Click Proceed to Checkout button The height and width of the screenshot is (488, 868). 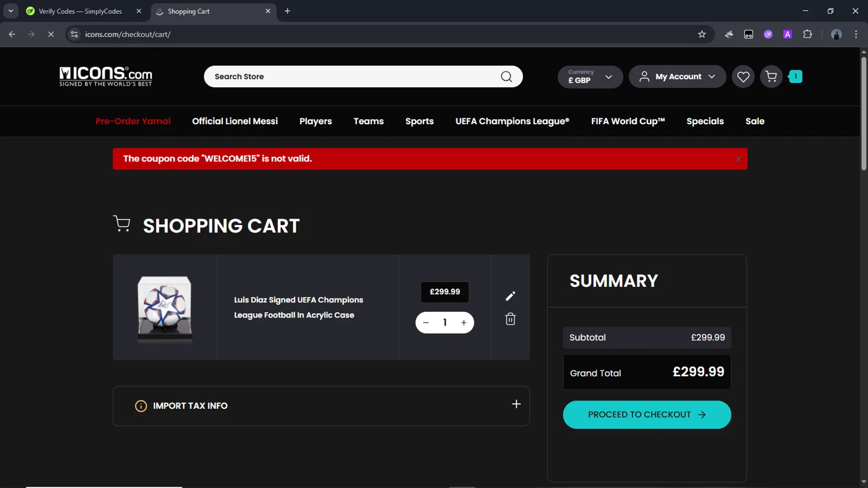647,415
